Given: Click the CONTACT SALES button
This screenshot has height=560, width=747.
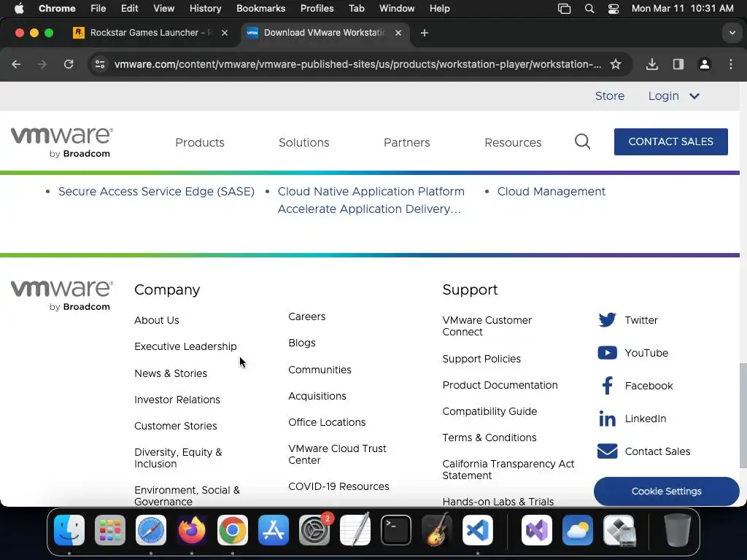Looking at the screenshot, I should coord(671,141).
